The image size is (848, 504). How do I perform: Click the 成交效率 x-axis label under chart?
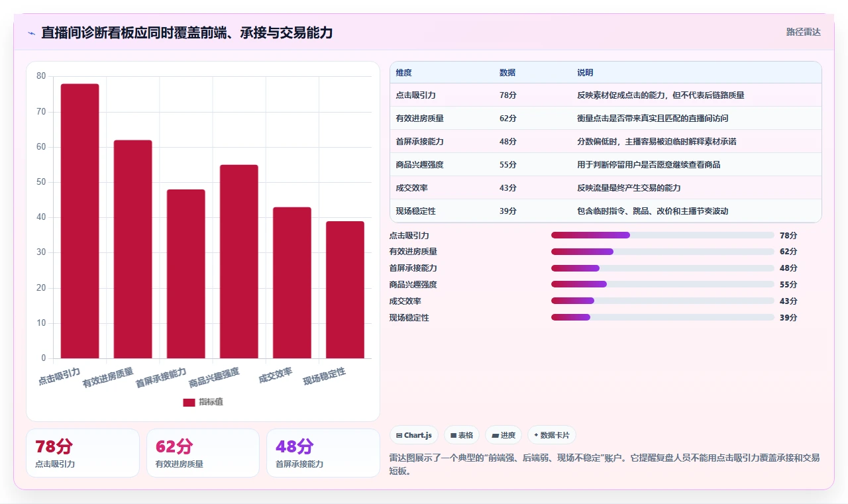276,376
